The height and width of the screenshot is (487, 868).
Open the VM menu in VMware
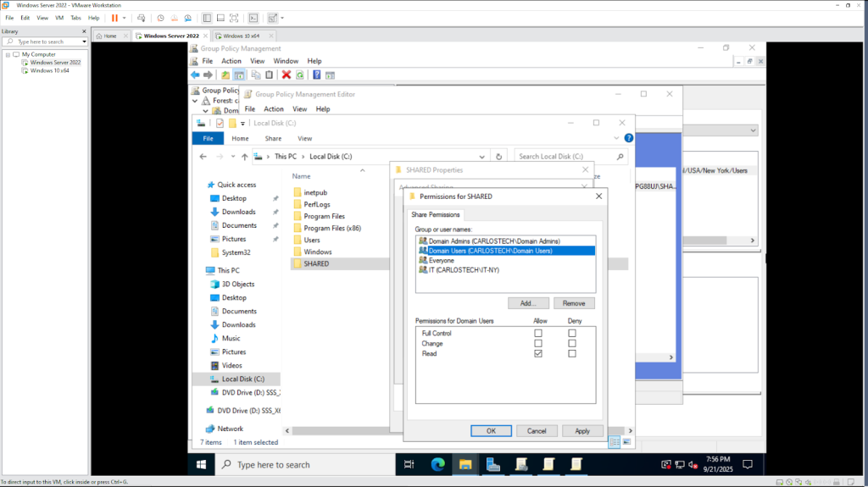(x=58, y=18)
